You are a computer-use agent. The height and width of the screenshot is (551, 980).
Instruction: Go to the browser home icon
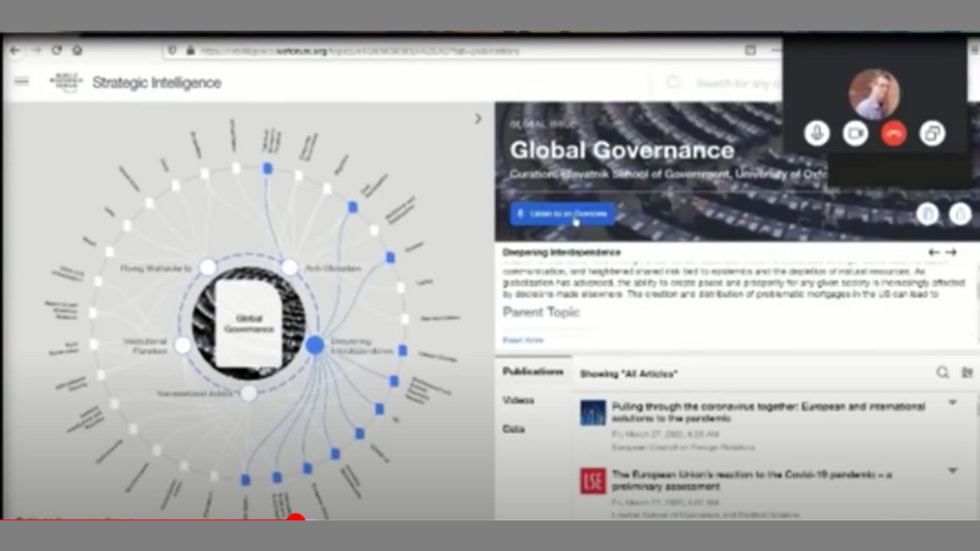pos(77,51)
